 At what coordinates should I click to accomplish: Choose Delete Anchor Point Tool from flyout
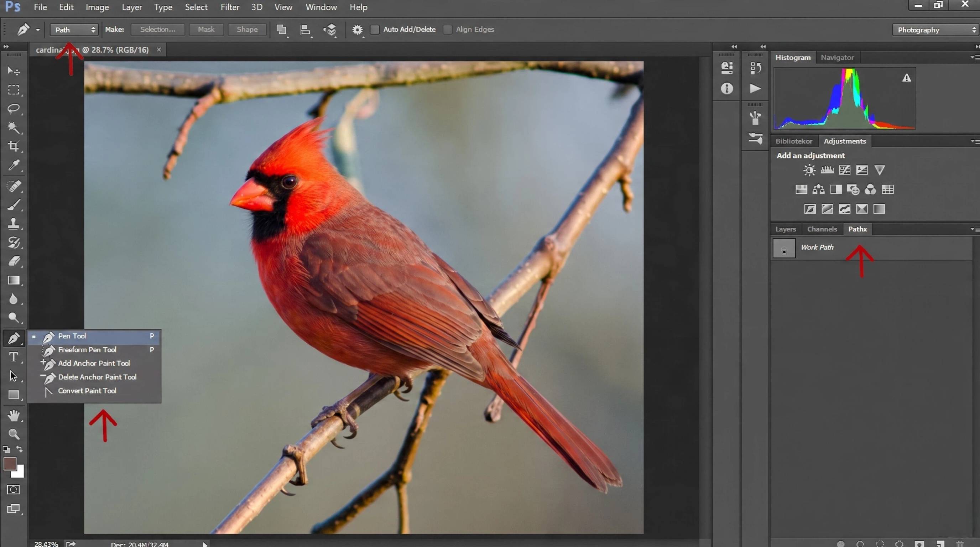tap(94, 377)
